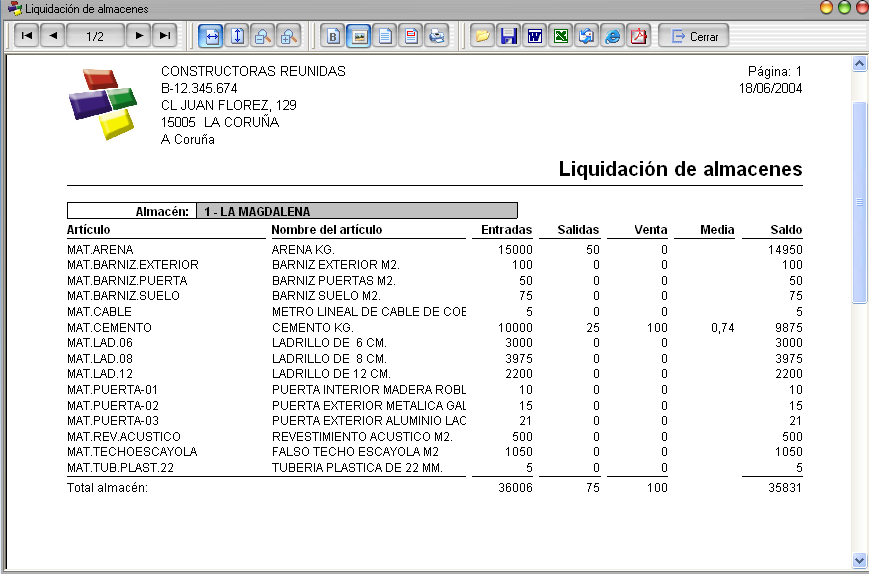869x574 pixels.
Task: Save the report with the floppy disk icon
Action: coord(508,36)
